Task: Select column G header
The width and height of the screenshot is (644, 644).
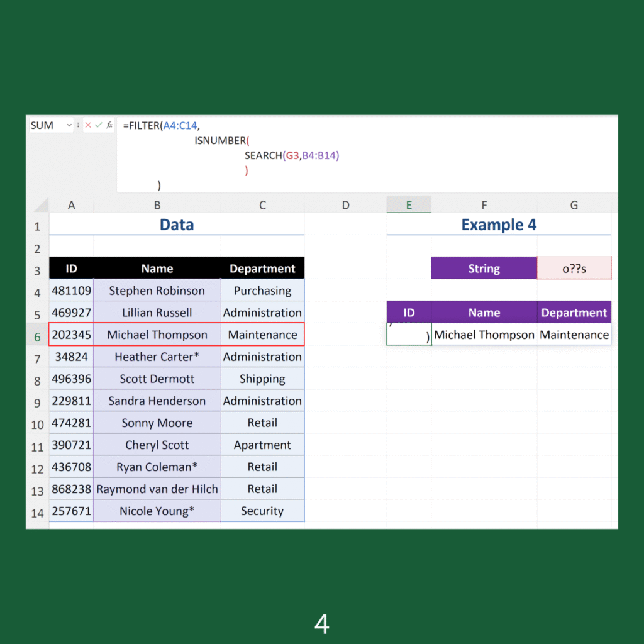Action: (574, 205)
